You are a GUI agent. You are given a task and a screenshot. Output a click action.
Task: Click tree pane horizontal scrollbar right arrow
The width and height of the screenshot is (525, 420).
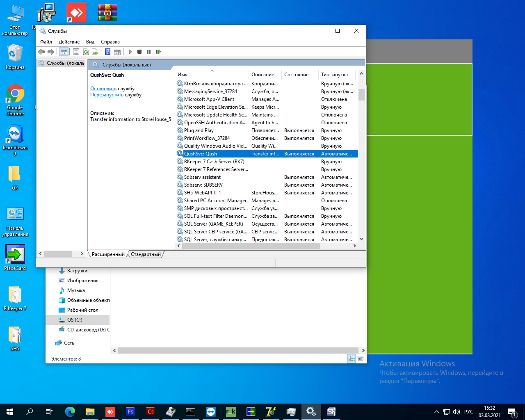tap(82, 254)
